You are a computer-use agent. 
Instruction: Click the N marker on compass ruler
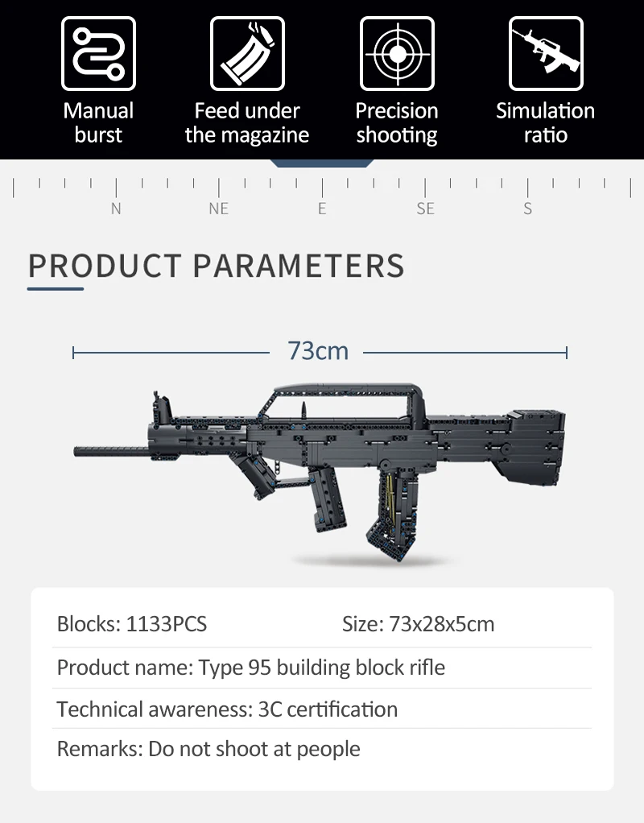point(116,209)
